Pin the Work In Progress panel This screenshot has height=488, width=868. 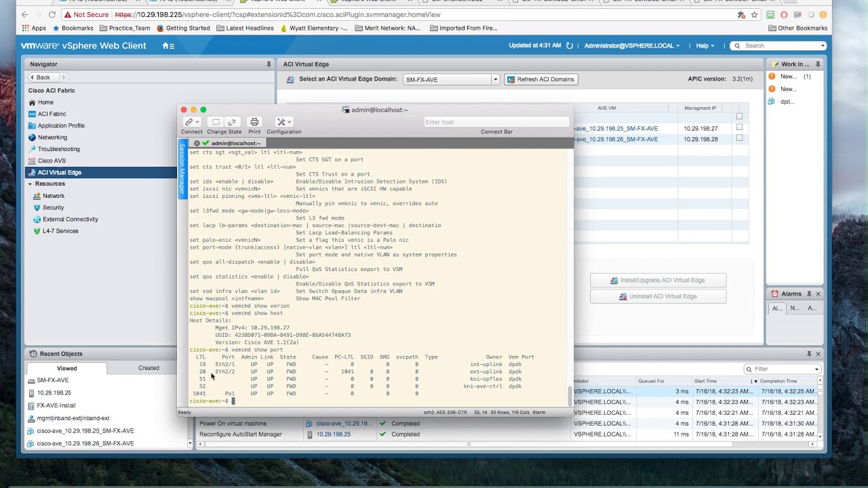pyautogui.click(x=818, y=64)
